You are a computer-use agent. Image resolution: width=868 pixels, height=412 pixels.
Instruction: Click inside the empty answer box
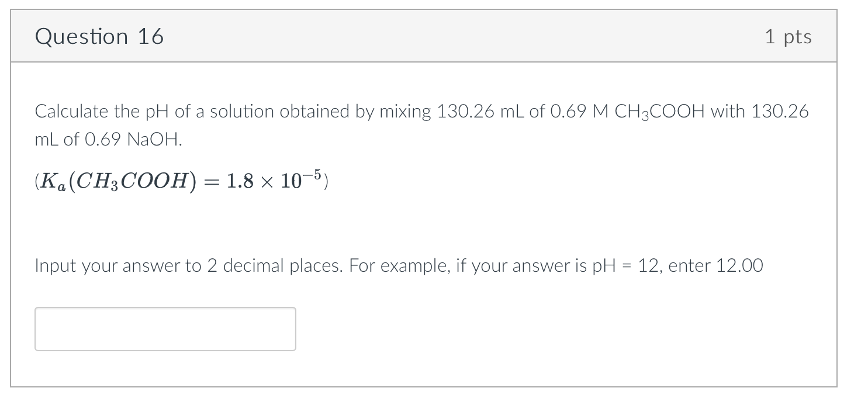[165, 328]
